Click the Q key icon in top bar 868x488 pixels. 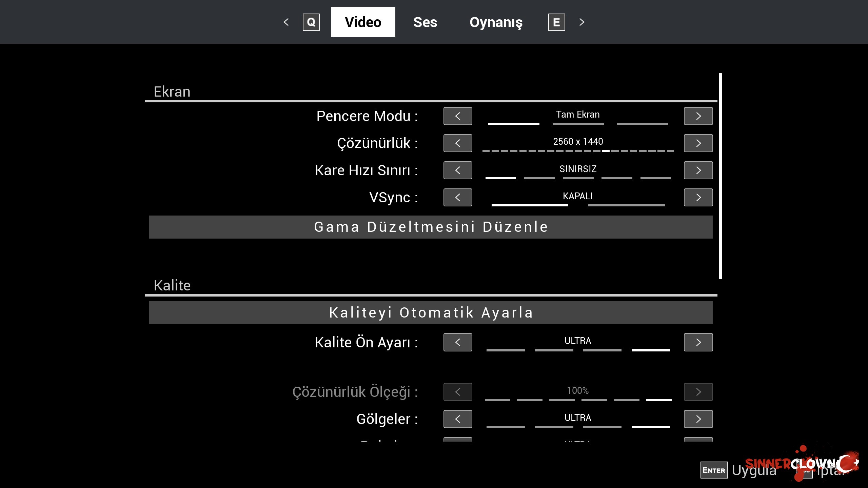pyautogui.click(x=311, y=22)
